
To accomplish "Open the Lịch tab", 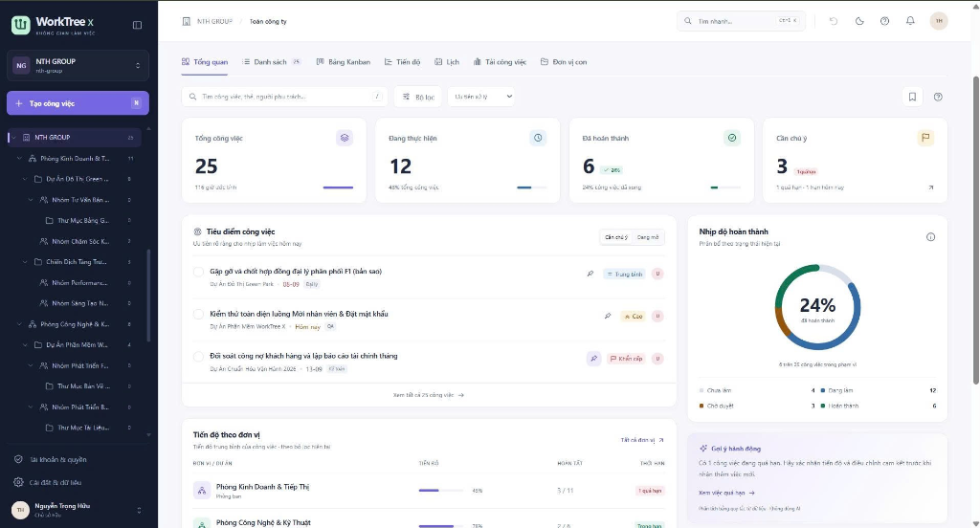I will click(x=447, y=62).
